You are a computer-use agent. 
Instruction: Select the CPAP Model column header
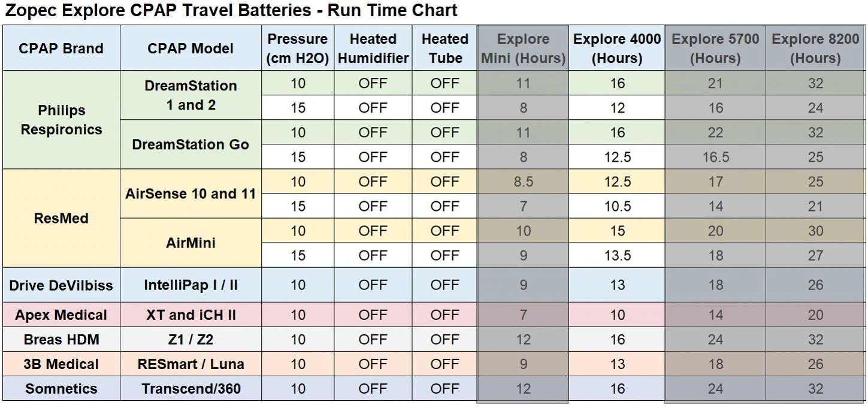[x=190, y=49]
